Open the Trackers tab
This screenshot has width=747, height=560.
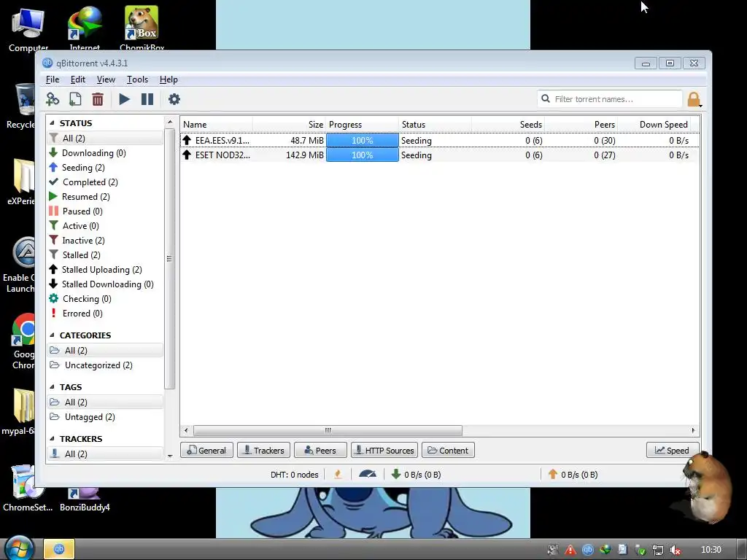(x=263, y=451)
